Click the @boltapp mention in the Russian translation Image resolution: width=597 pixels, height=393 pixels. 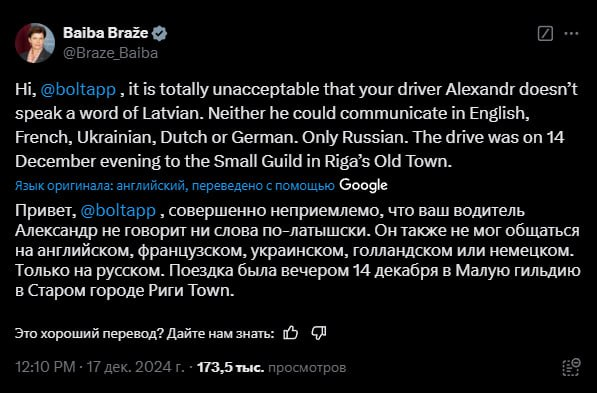[x=118, y=211]
